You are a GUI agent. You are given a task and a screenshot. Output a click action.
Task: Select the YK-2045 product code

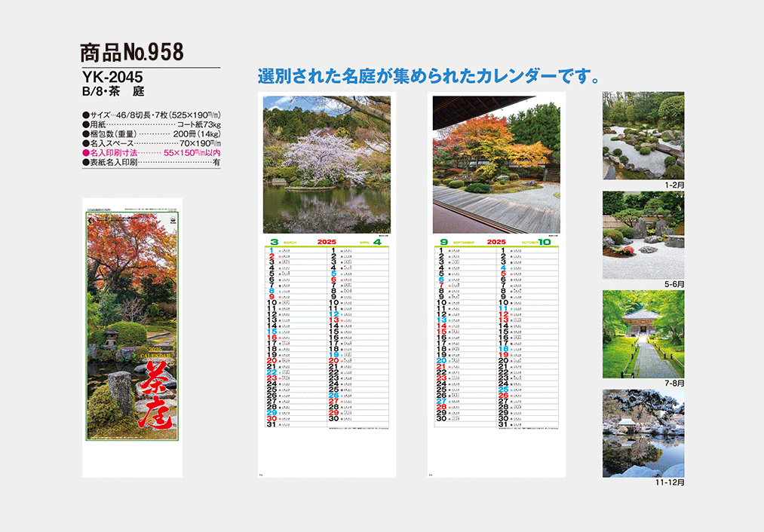coord(112,77)
